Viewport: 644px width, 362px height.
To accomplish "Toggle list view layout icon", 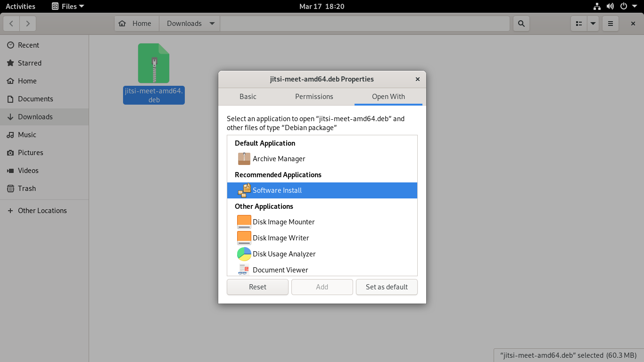I will tap(579, 24).
